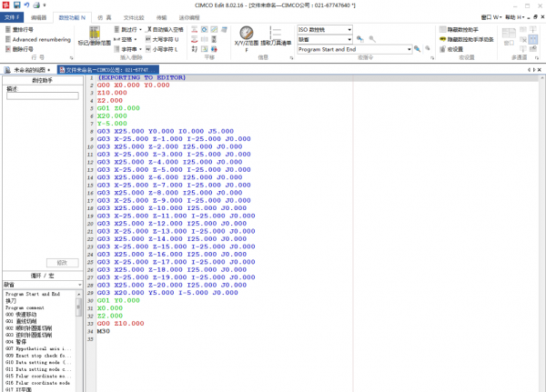The width and height of the screenshot is (546, 392).
Task: Click the second icon in bottom row of 平移 group
Action: click(205, 49)
